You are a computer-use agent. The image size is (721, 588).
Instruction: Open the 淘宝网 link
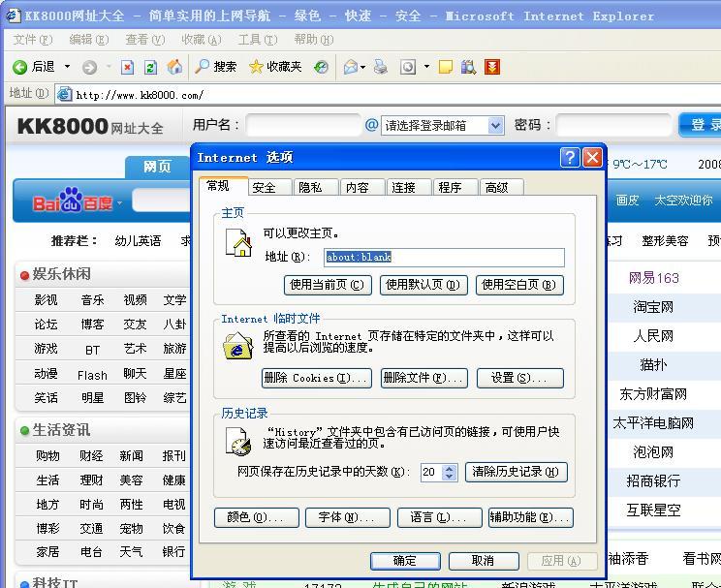pyautogui.click(x=653, y=307)
